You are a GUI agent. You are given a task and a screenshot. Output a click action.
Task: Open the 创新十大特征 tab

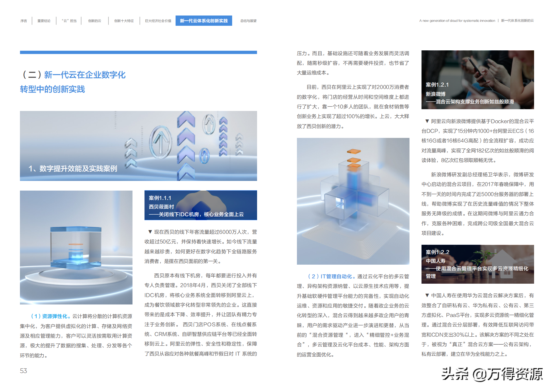124,21
